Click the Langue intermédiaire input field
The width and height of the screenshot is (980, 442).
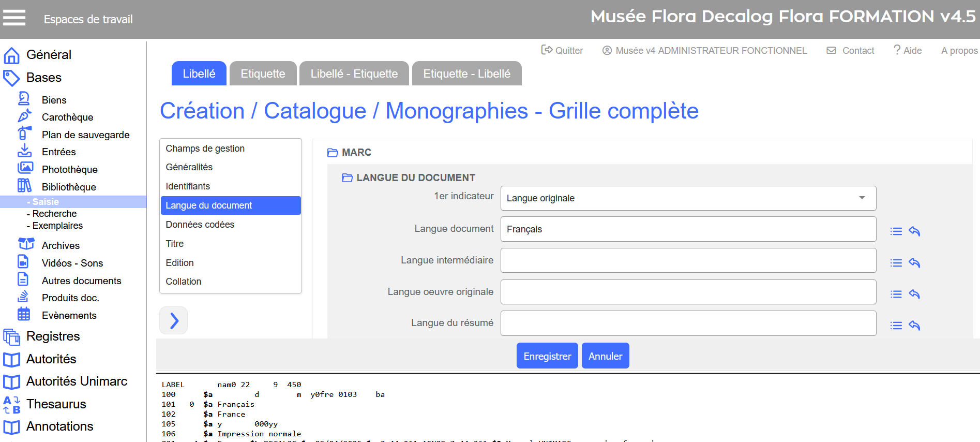click(x=688, y=260)
